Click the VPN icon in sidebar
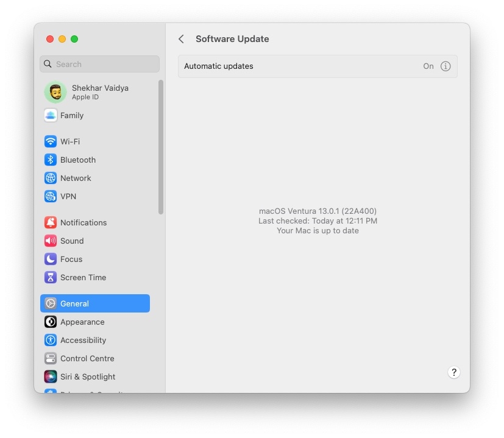The width and height of the screenshot is (504, 438). coord(51,196)
